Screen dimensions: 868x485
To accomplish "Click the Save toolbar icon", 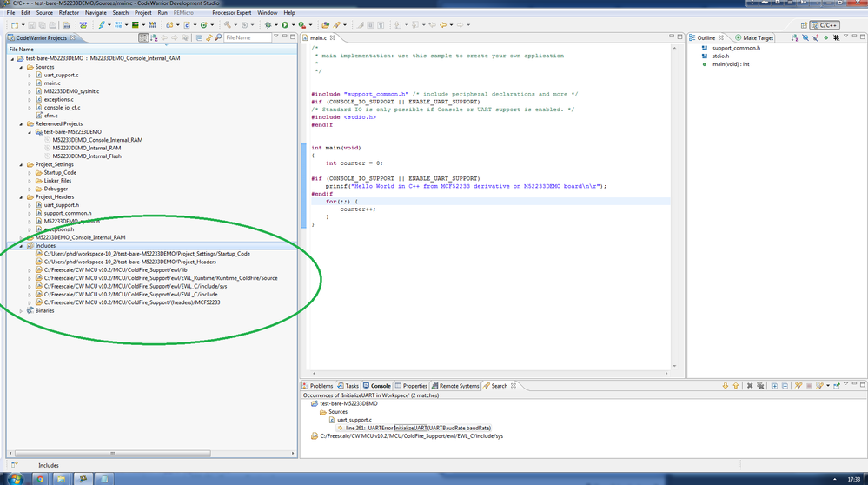I will pos(31,25).
